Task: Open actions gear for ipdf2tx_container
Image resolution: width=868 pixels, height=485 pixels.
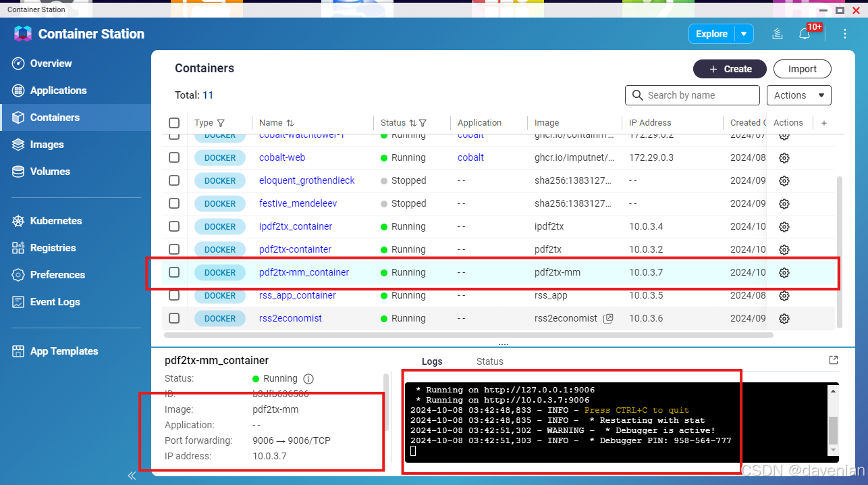Action: coord(784,226)
